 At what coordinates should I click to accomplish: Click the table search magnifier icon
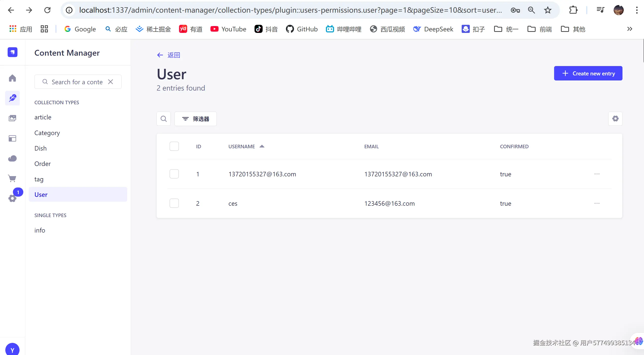[164, 119]
